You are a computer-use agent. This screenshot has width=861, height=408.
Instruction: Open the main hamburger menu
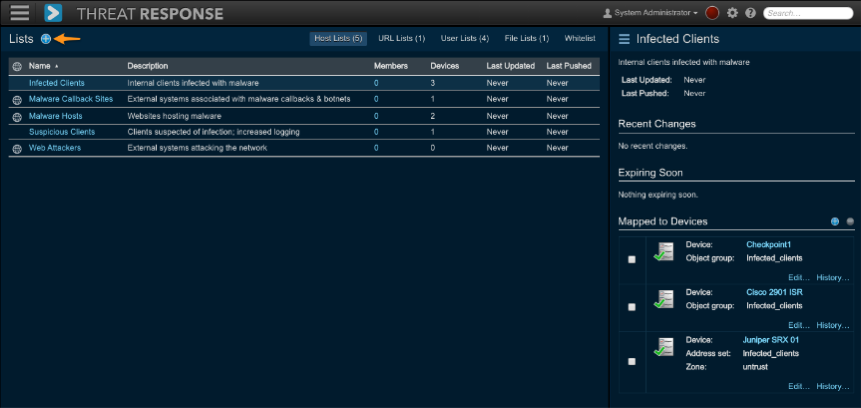pyautogui.click(x=19, y=13)
